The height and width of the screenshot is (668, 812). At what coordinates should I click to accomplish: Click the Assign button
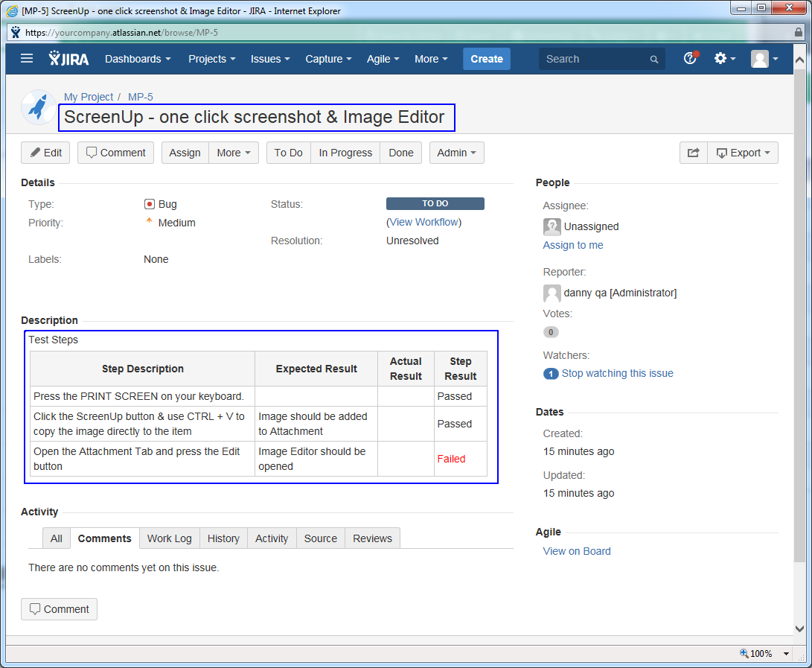pyautogui.click(x=185, y=153)
